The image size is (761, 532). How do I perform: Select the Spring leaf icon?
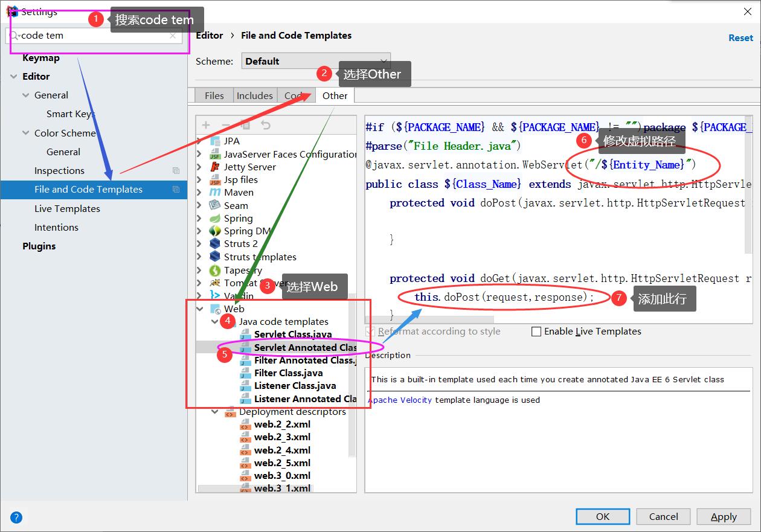click(215, 218)
